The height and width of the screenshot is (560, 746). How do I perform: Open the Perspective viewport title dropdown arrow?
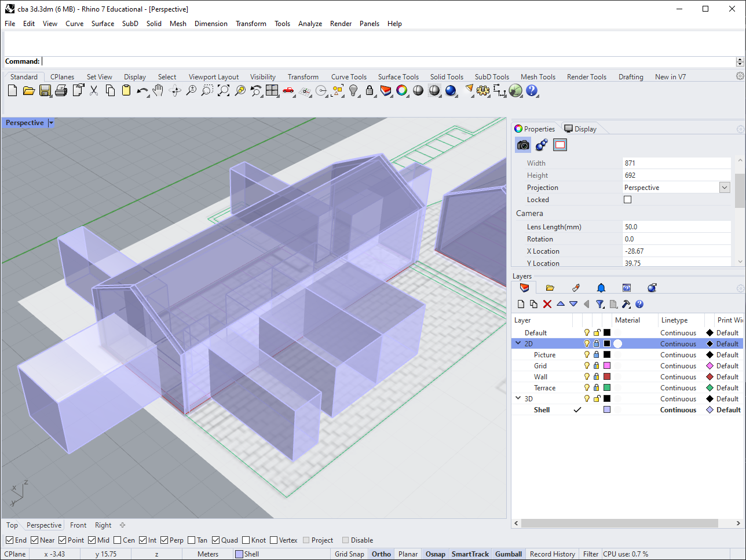click(51, 123)
